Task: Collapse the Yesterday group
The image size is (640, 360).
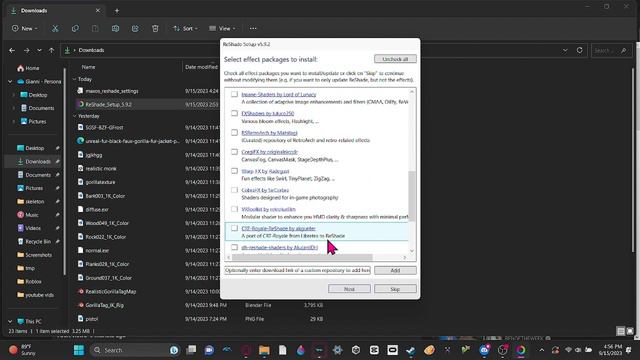Action: coord(74,116)
